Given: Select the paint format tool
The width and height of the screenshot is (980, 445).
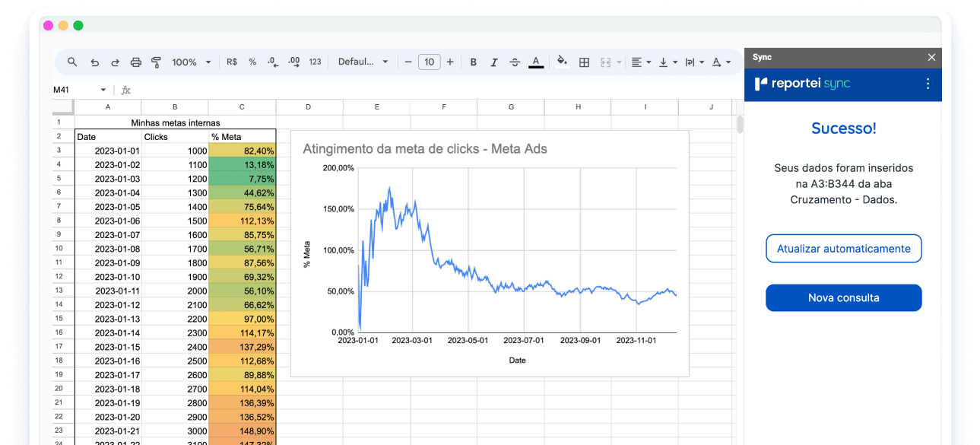Looking at the screenshot, I should (x=157, y=62).
